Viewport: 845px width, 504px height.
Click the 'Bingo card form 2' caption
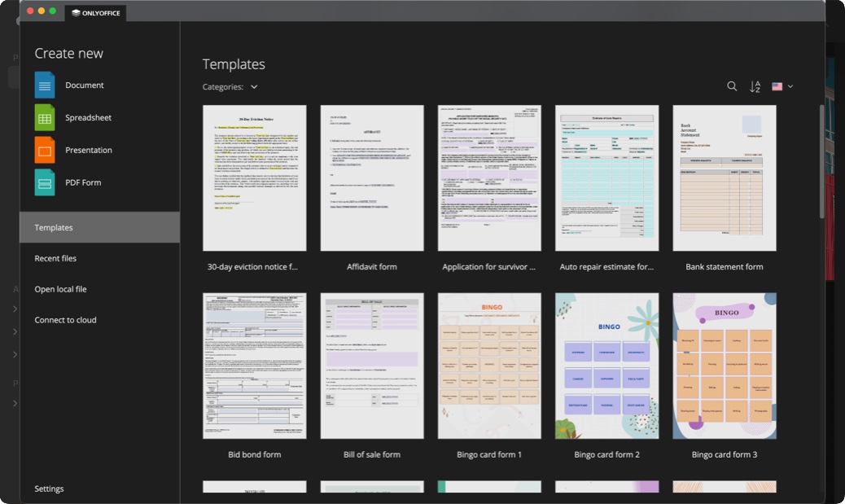click(x=606, y=454)
